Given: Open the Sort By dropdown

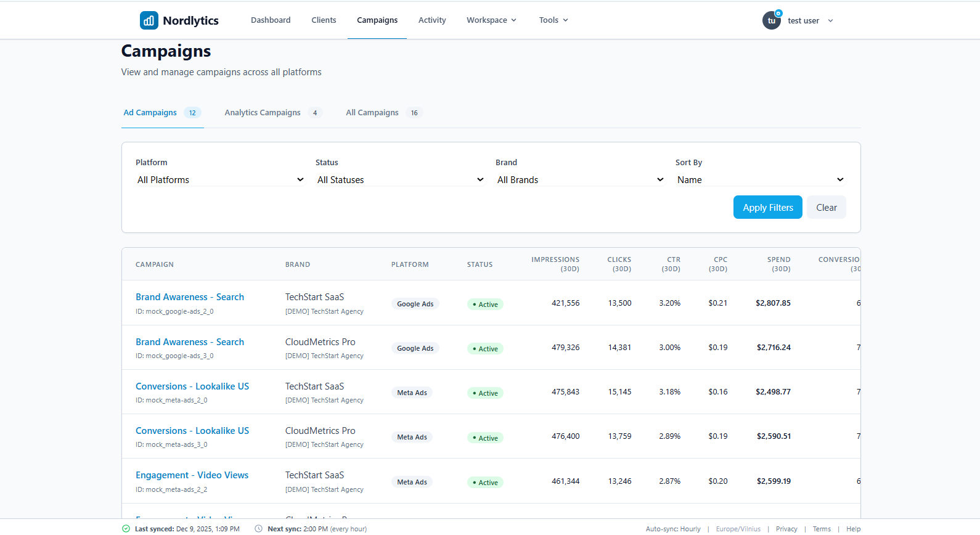Looking at the screenshot, I should tap(760, 180).
